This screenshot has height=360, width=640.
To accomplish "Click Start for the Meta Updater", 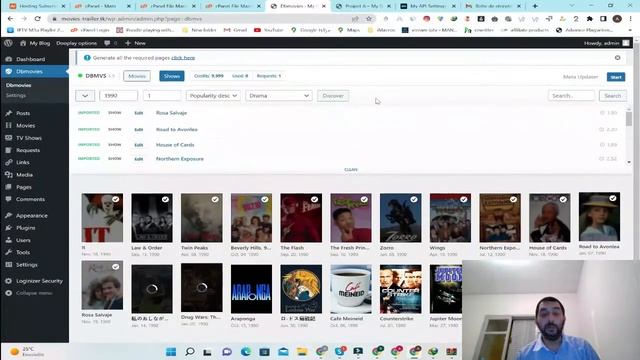I will pos(616,77).
